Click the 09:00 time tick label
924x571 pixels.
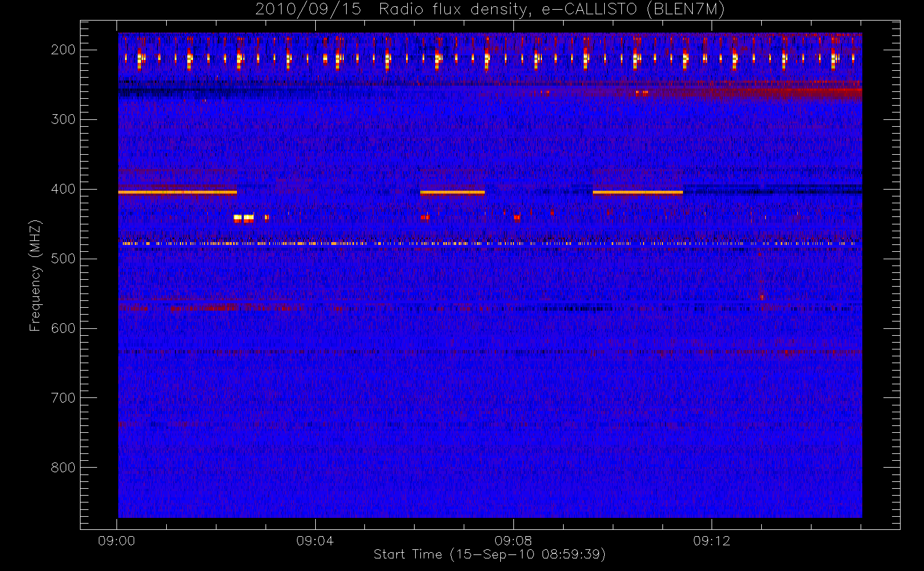[116, 541]
